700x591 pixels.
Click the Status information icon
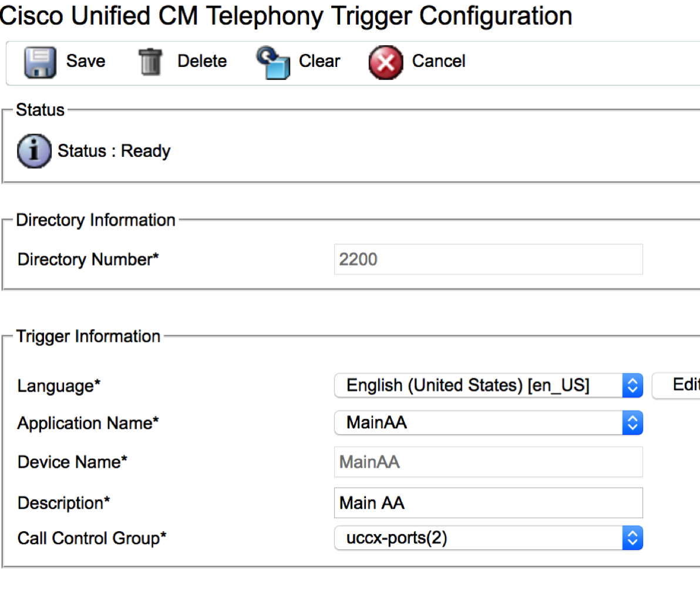(x=34, y=151)
